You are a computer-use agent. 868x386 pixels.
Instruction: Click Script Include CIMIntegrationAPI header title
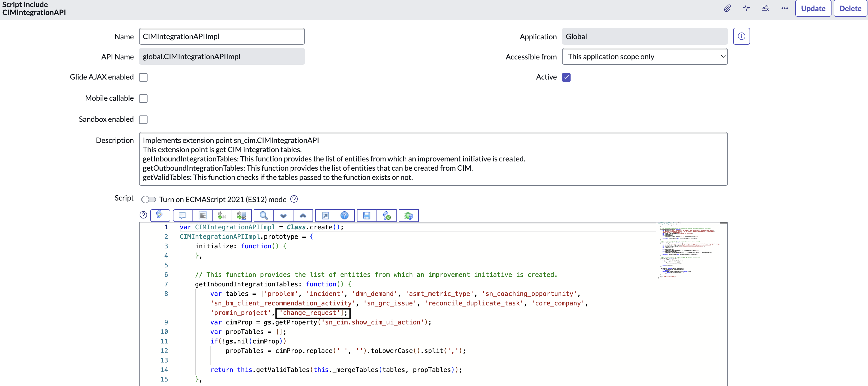[34, 8]
